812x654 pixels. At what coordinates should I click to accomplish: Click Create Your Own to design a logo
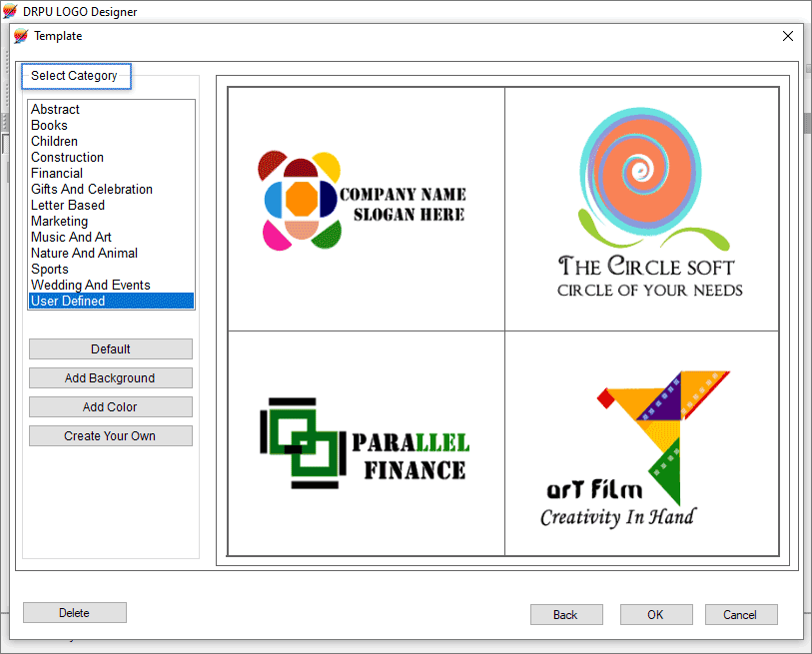pos(110,435)
